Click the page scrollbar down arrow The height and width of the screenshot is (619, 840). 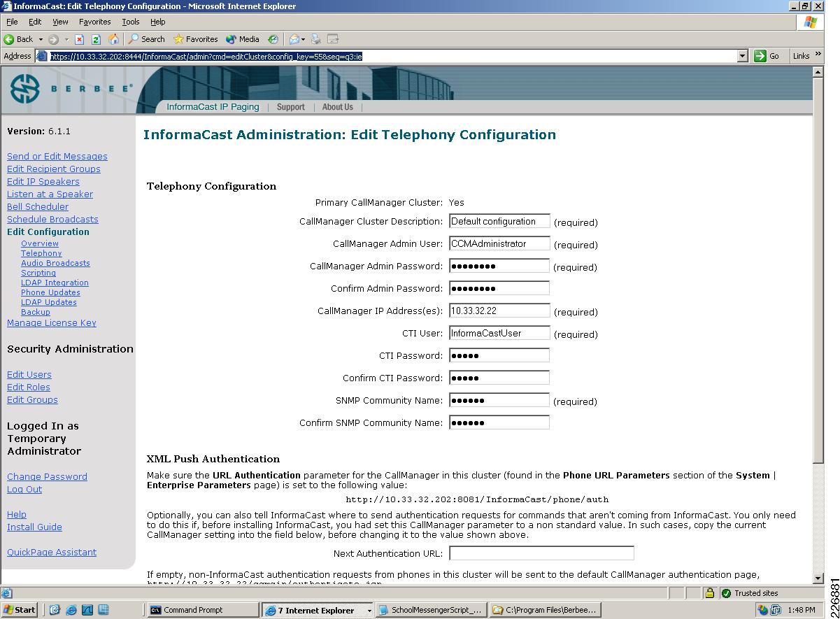click(818, 578)
